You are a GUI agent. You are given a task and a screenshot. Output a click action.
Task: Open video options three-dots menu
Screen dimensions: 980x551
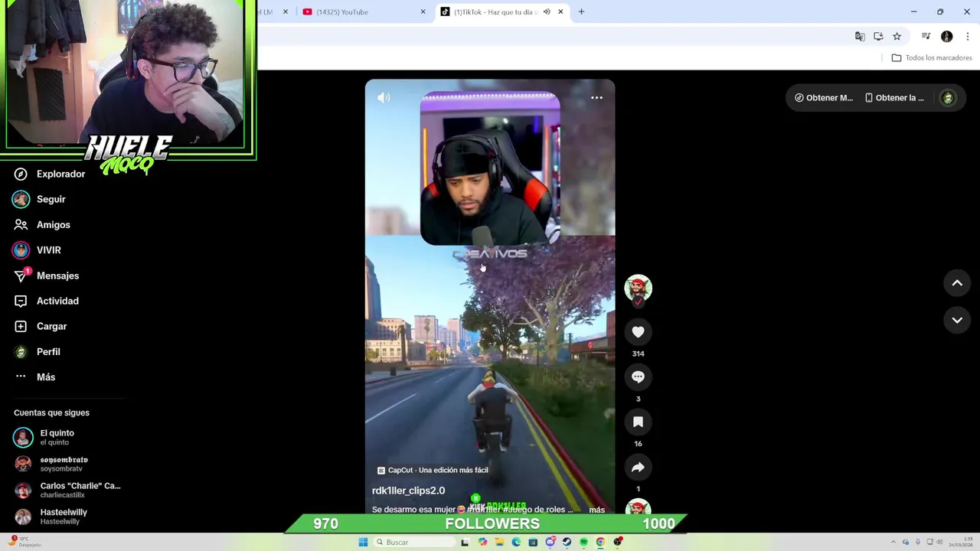pyautogui.click(x=596, y=98)
